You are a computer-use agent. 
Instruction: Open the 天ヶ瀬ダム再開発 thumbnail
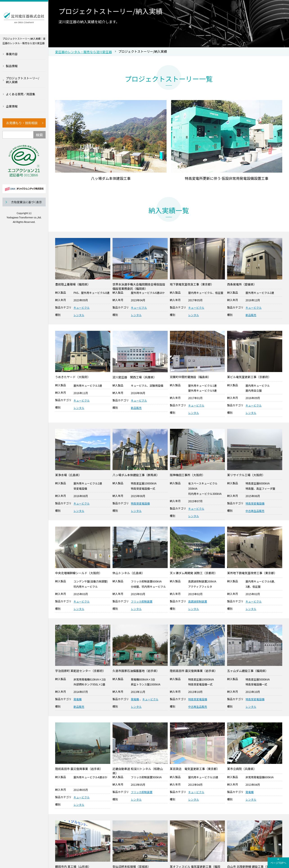tap(197, 547)
